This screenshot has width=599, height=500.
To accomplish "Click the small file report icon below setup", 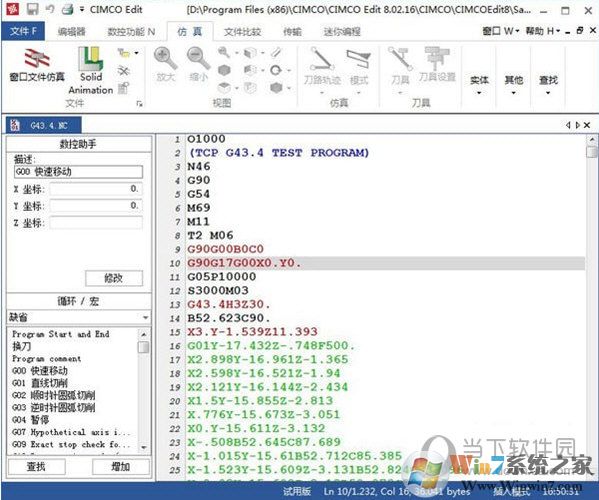I will pyautogui.click(x=123, y=88).
